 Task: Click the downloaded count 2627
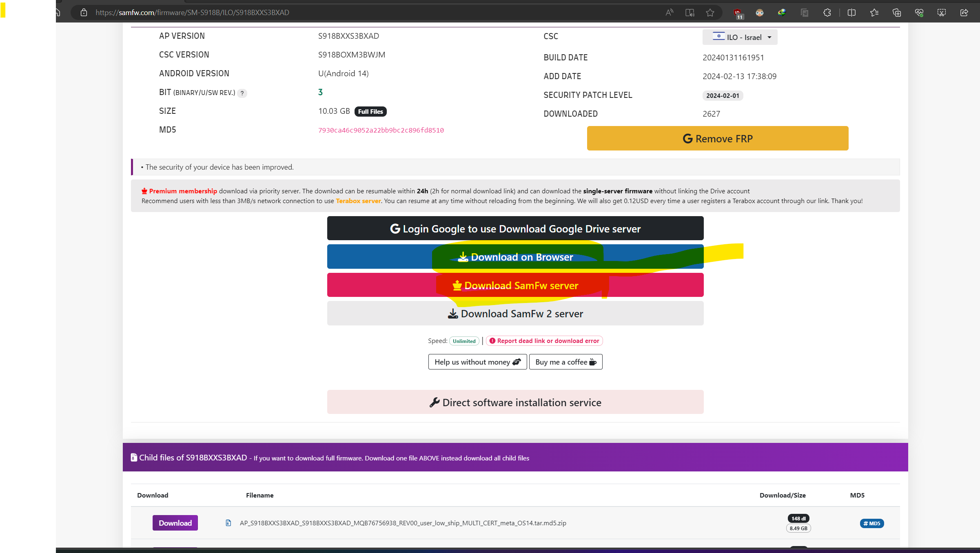click(x=711, y=114)
